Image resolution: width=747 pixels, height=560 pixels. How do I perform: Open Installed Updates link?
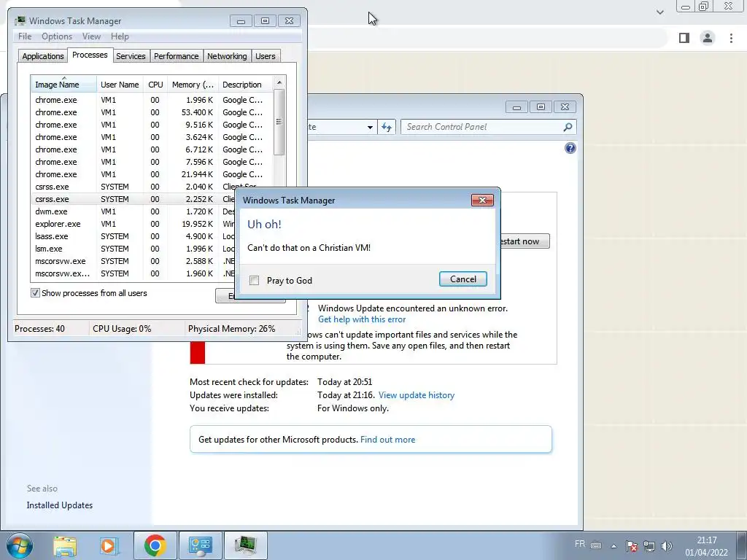[x=60, y=505]
